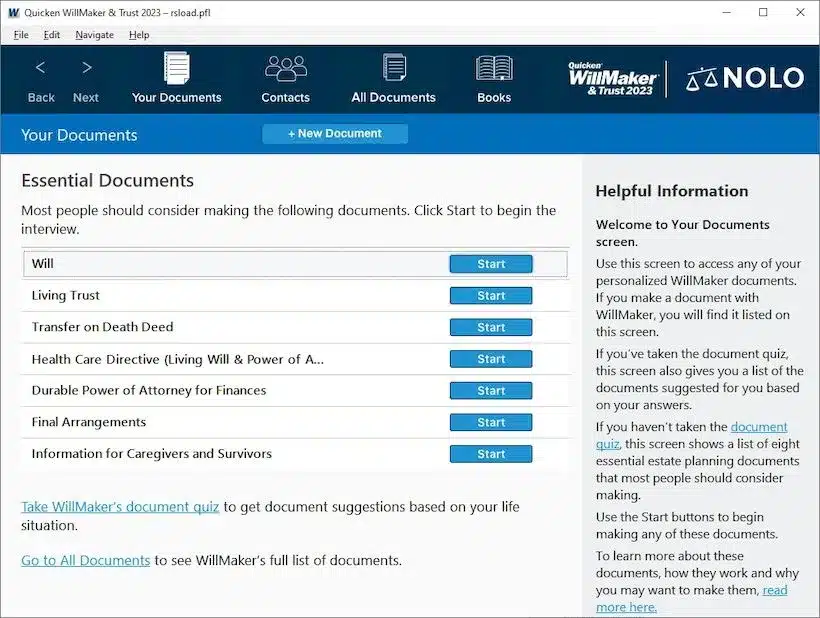Select Durable Power of Attorney for Finances label
Image resolution: width=820 pixels, height=618 pixels.
coord(149,391)
